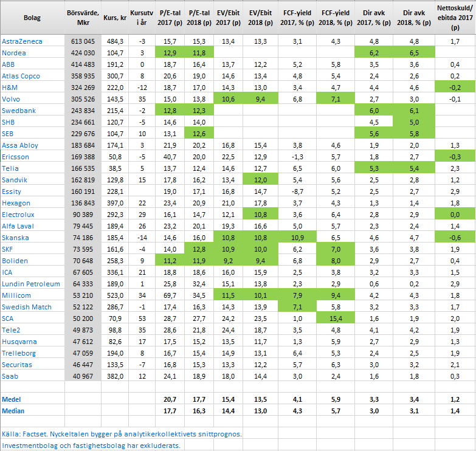This screenshot has height=451, width=476.
Task: Select the Dir avk 2017, % (p) header
Action: 374,18
